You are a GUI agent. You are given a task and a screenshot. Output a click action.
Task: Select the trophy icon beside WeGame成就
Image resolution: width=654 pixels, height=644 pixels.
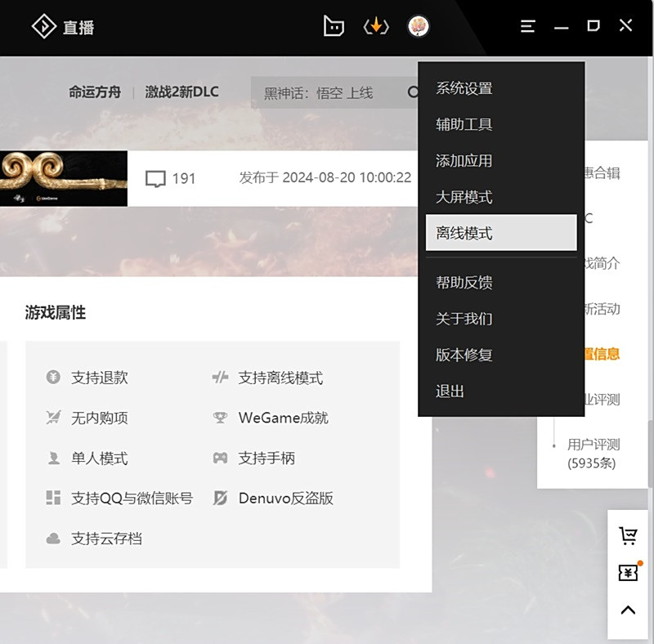click(219, 418)
